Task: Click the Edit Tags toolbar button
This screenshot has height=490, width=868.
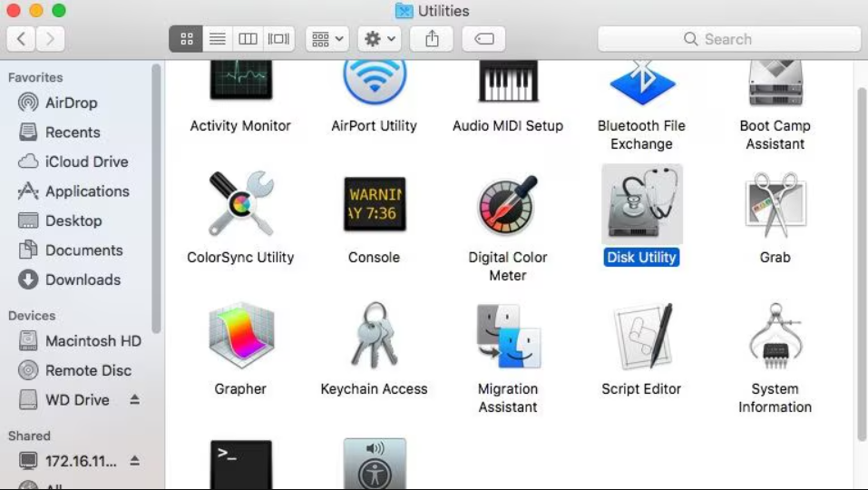Action: [483, 39]
